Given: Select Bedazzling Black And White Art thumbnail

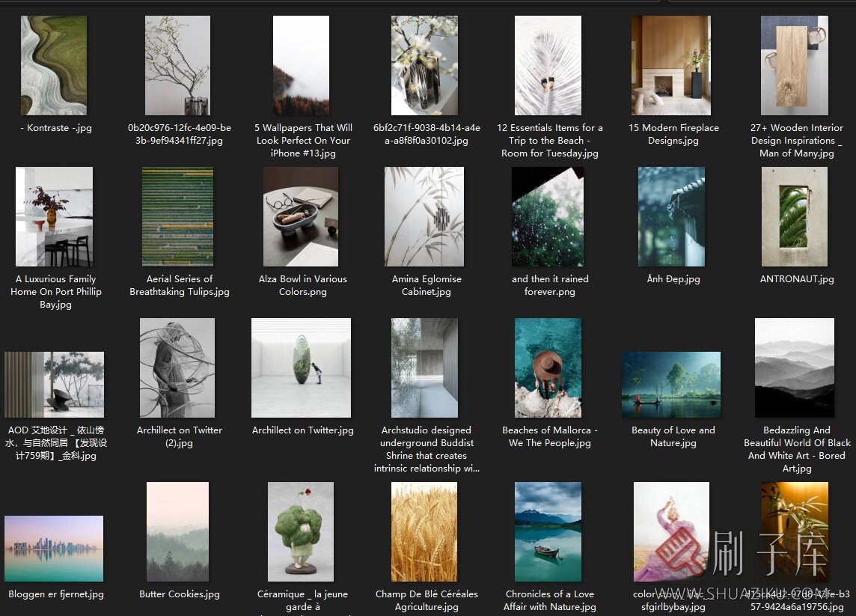Looking at the screenshot, I should tap(795, 368).
